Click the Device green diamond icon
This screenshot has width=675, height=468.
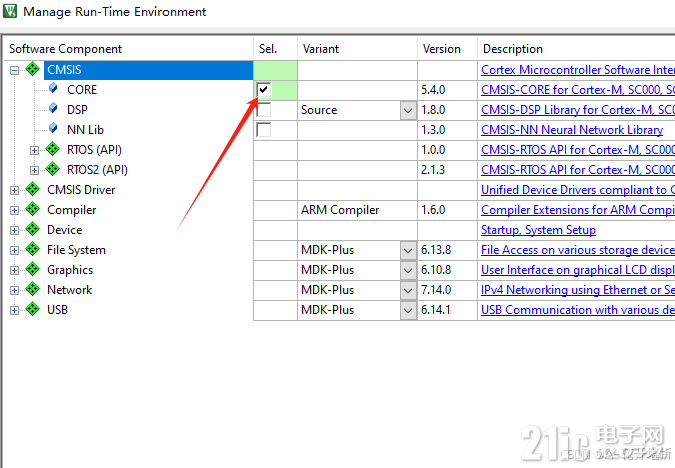[33, 229]
